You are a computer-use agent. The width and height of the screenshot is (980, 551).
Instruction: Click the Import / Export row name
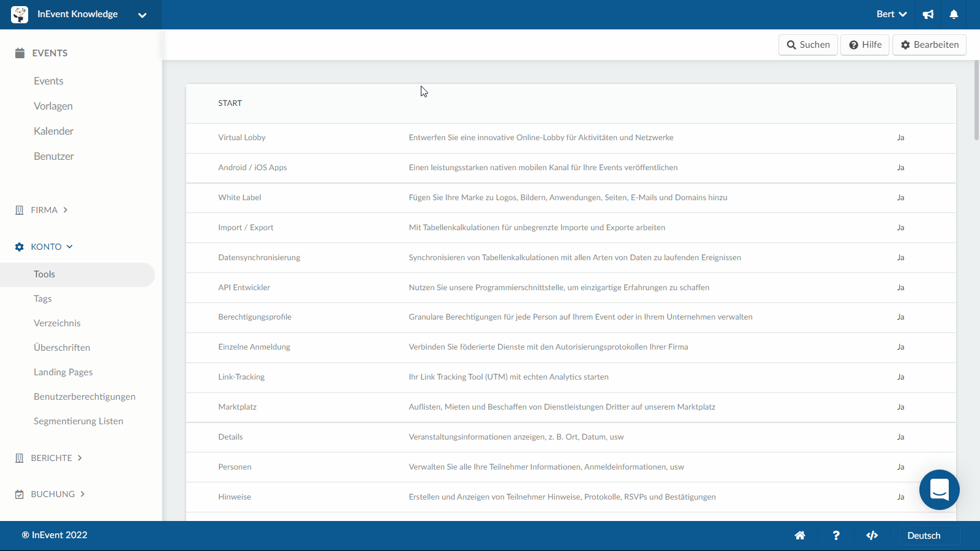point(246,228)
